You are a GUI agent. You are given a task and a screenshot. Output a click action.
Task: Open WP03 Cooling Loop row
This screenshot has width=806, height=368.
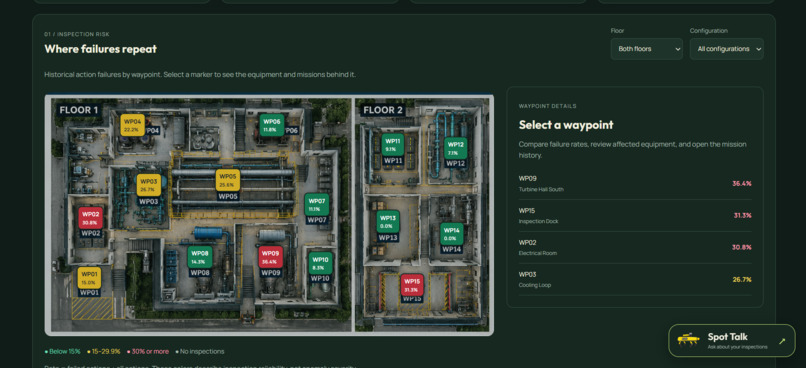[x=635, y=279]
